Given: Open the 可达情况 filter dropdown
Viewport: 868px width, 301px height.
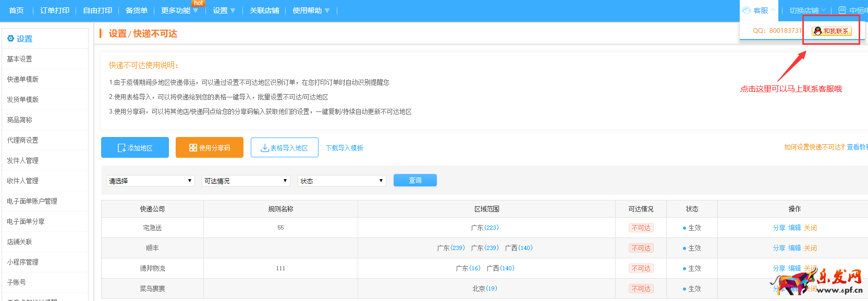Looking at the screenshot, I should click(246, 181).
